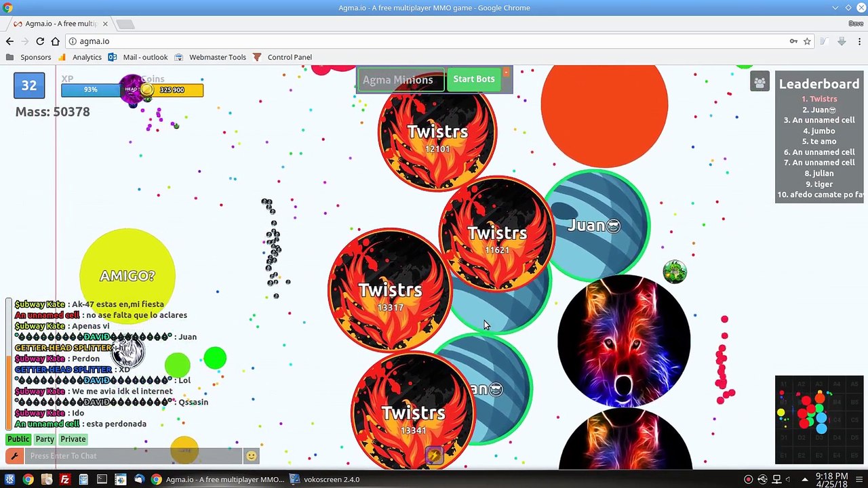Click the Start Bots button
This screenshot has width=868, height=488.
[473, 79]
